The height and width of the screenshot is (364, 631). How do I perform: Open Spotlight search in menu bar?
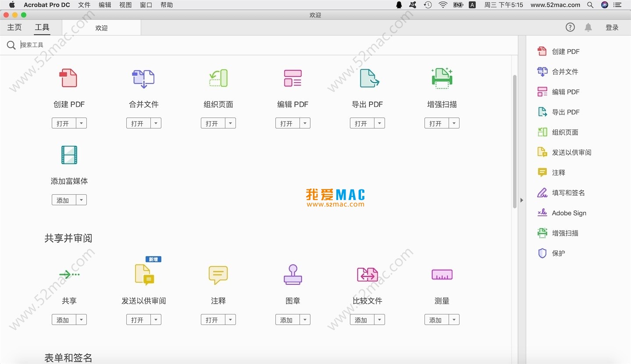590,5
